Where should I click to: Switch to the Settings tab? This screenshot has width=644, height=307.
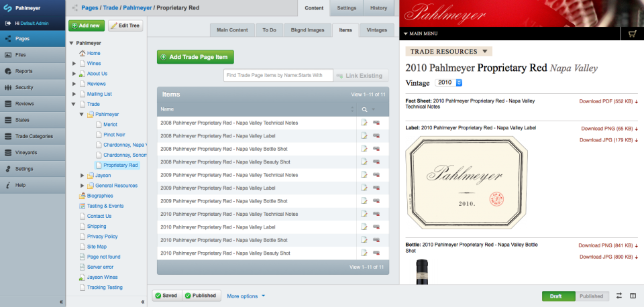tap(347, 8)
